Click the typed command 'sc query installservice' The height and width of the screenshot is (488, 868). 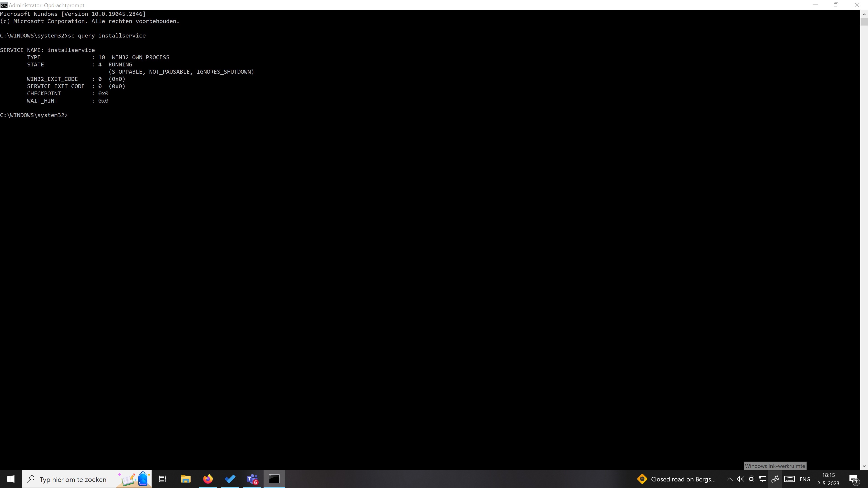click(107, 36)
